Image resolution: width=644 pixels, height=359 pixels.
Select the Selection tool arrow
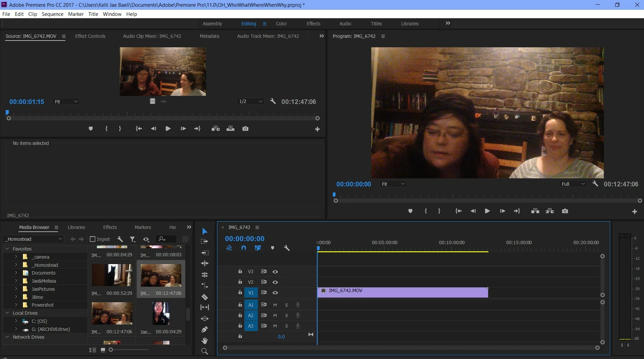point(205,231)
